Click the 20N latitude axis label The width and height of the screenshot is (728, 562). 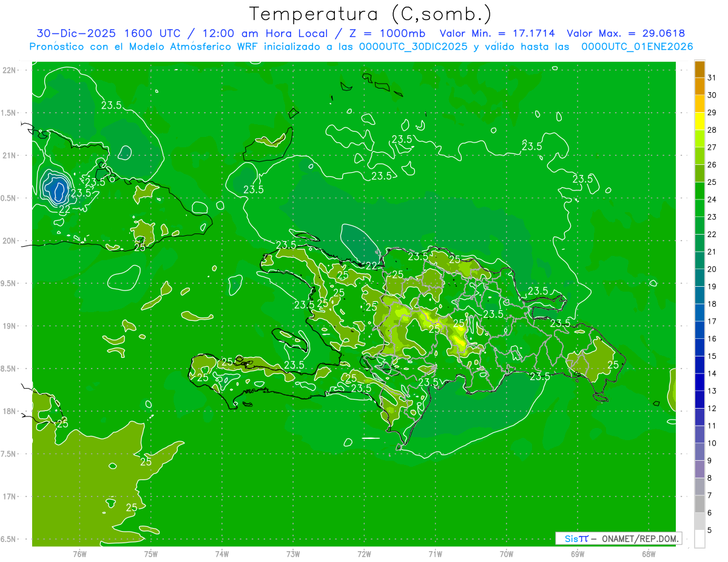click(10, 241)
